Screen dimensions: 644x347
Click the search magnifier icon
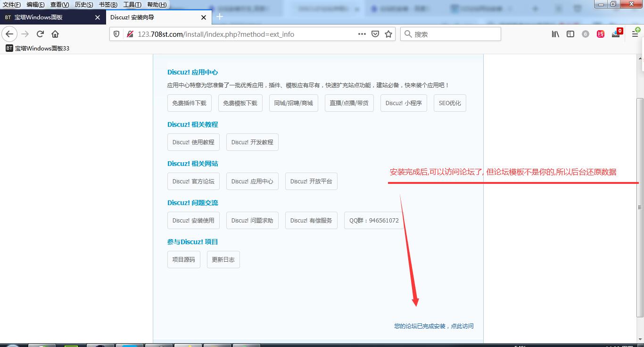408,34
